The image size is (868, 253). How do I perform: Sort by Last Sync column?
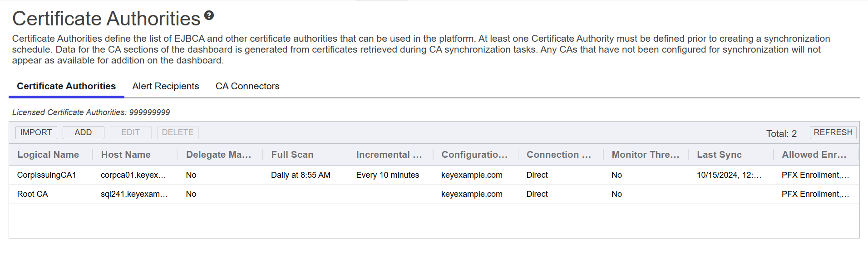(x=719, y=155)
